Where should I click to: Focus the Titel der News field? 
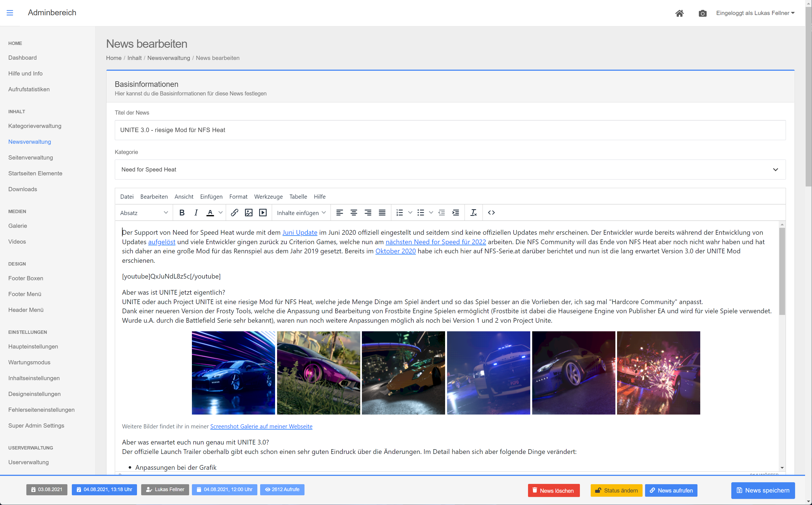click(450, 130)
